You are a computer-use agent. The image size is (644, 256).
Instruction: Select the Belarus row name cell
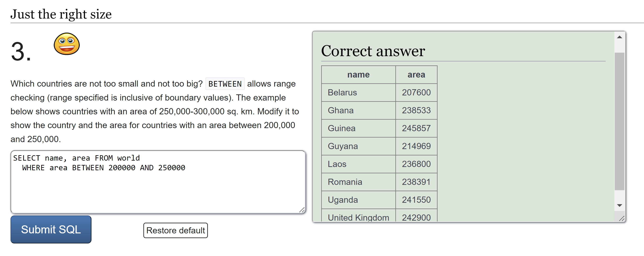358,93
